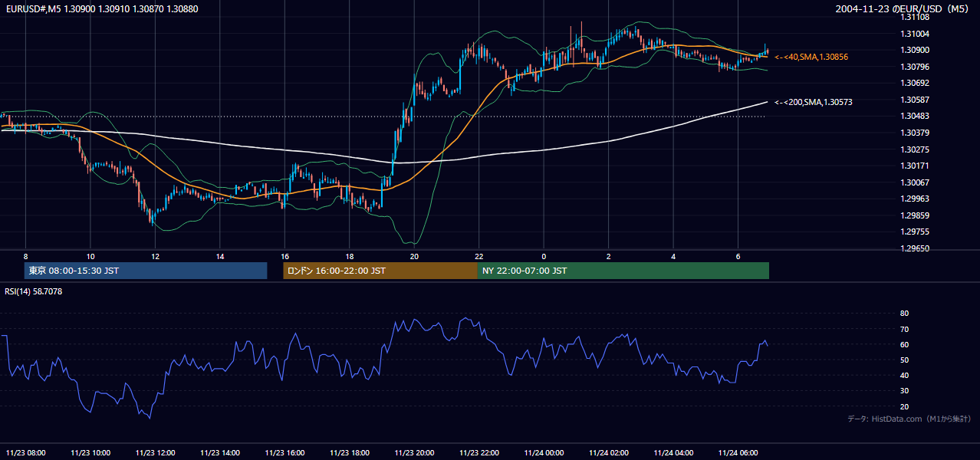Viewport: 980px width, 460px height.
Task: Click hour label 14 under the price chart
Action: click(220, 256)
